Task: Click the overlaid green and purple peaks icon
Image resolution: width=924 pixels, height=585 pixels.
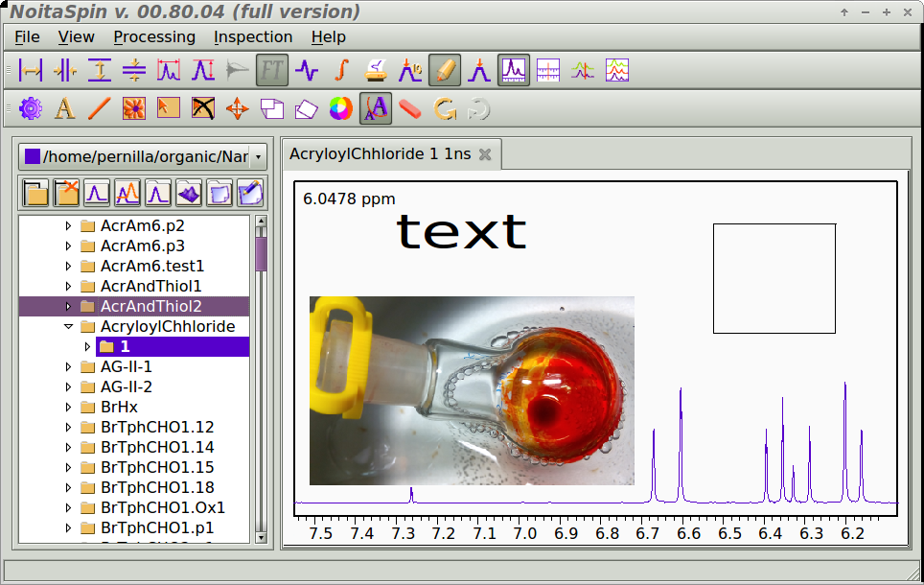Action: [x=582, y=71]
